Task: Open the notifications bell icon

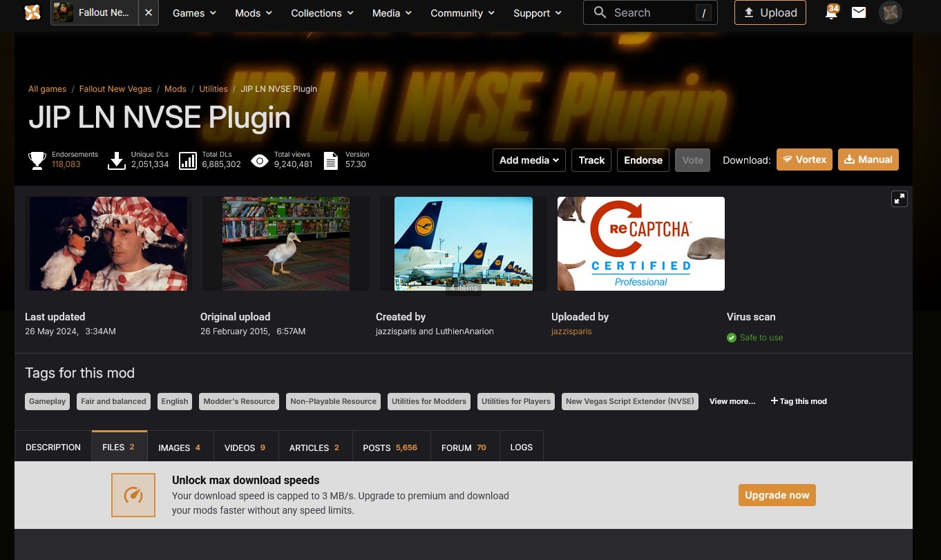Action: 832,12
